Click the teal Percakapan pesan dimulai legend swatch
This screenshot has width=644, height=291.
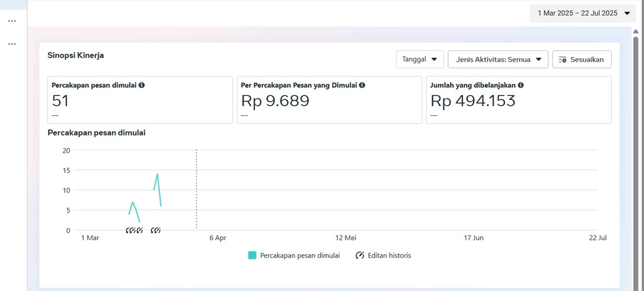point(252,255)
